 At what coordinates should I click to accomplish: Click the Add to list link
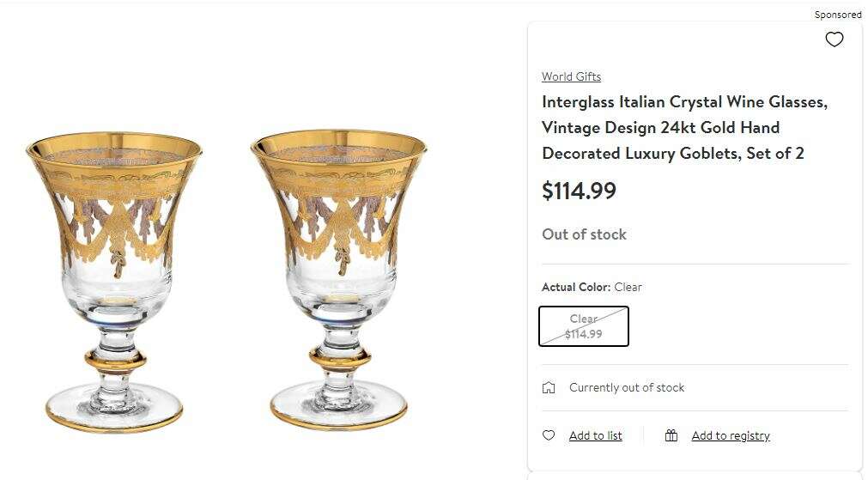click(595, 435)
